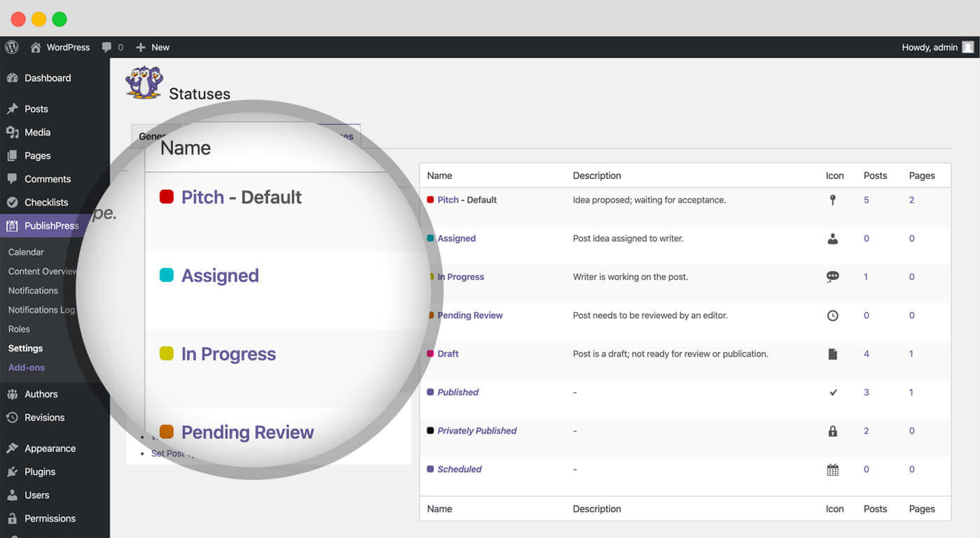Screen dimensions: 980x538
Task: Click the pin icon in the Pitch row
Action: [832, 200]
